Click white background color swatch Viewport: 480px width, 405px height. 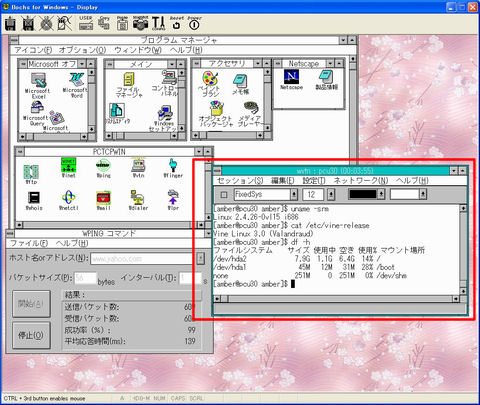[x=404, y=194]
